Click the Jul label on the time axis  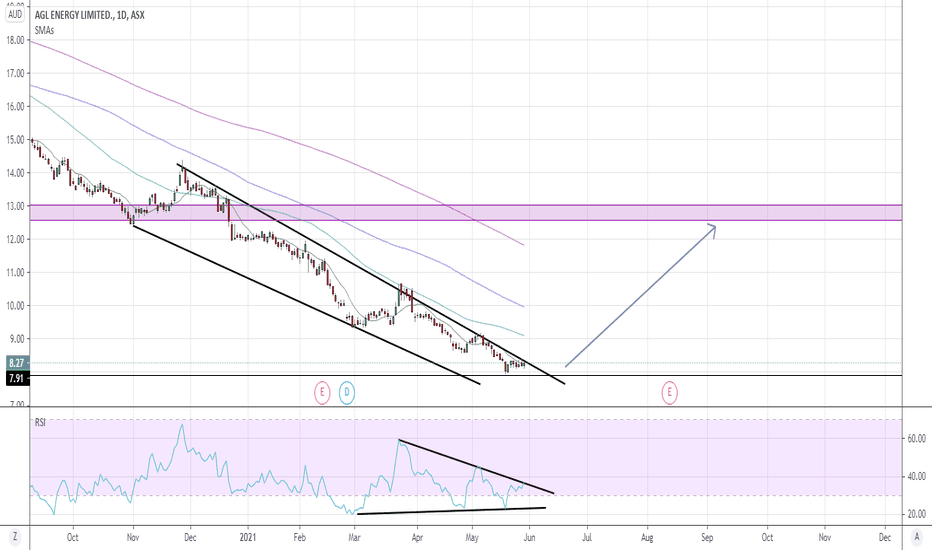(587, 538)
